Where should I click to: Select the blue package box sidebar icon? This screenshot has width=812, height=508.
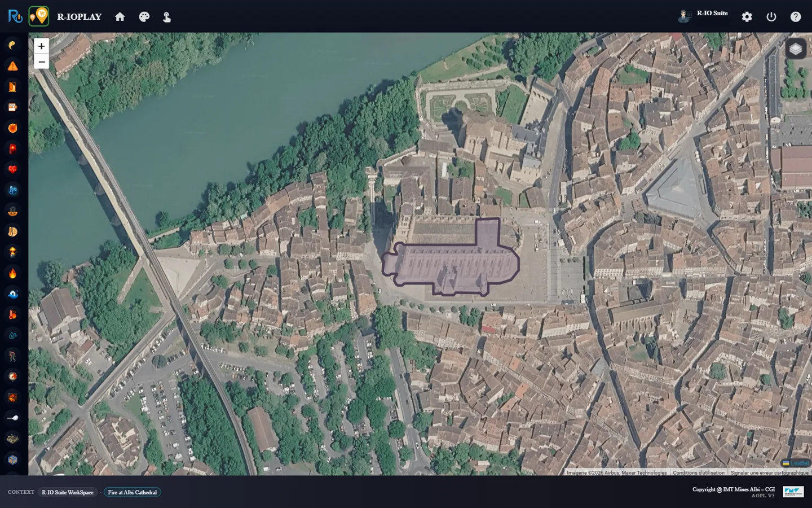[12, 459]
